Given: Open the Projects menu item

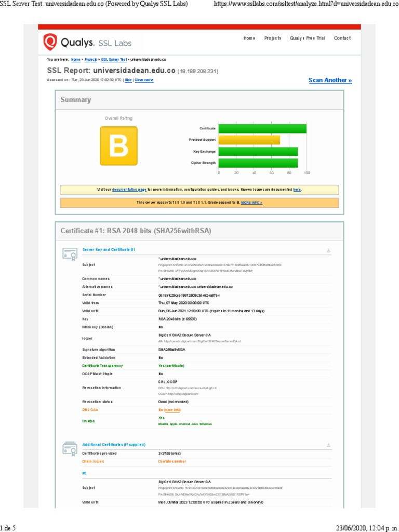Looking at the screenshot, I should click(272, 38).
